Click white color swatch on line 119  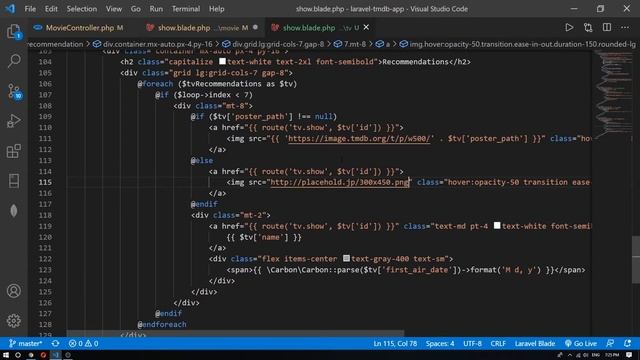tap(497, 225)
